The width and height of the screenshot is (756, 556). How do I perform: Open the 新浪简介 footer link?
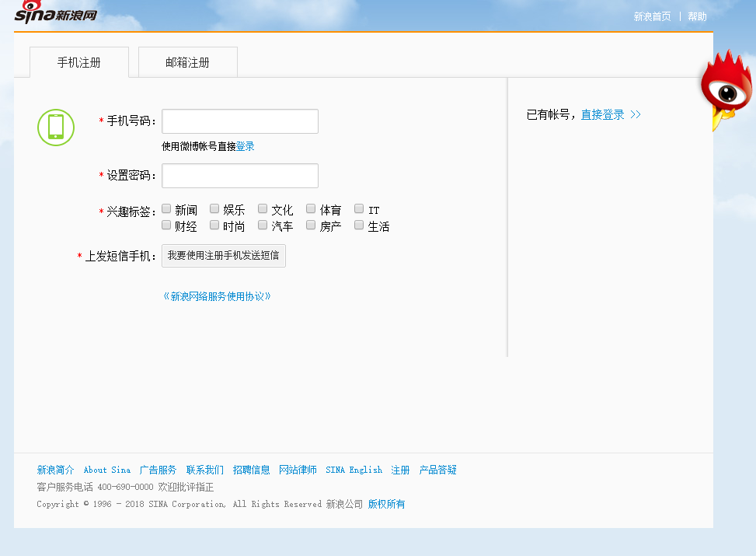pos(55,470)
